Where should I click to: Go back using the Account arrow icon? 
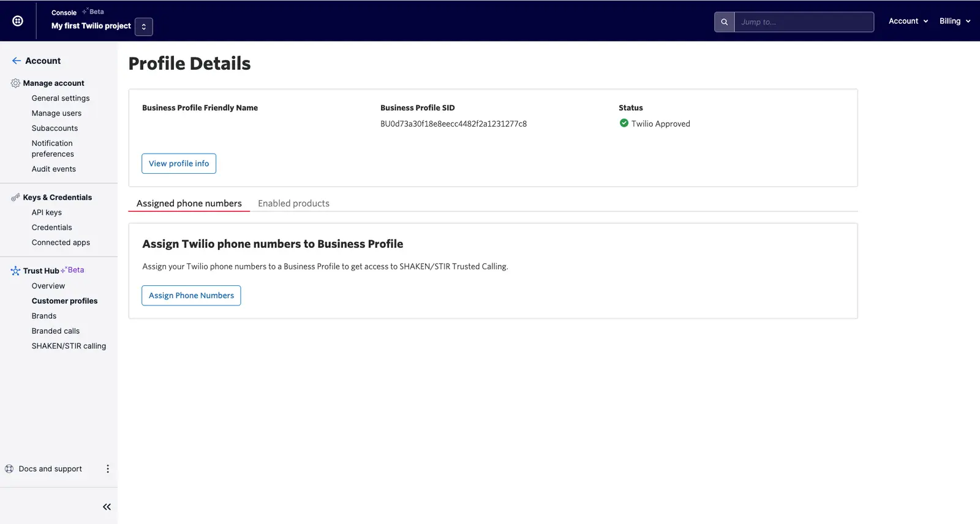(17, 61)
